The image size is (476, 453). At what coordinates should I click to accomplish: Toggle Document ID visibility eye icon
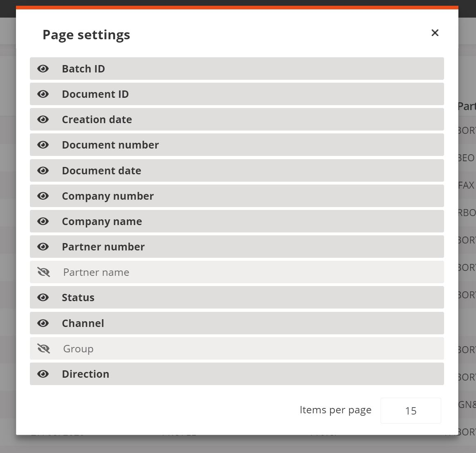pyautogui.click(x=43, y=94)
